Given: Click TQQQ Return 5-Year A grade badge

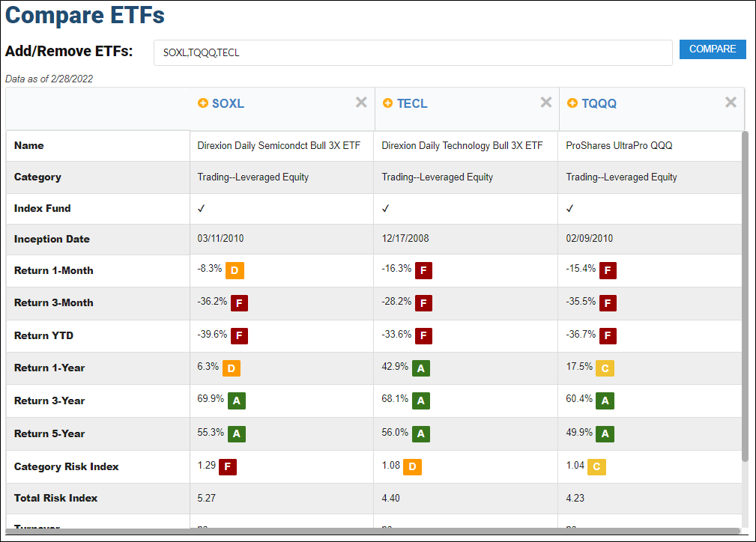Looking at the screenshot, I should 605,433.
